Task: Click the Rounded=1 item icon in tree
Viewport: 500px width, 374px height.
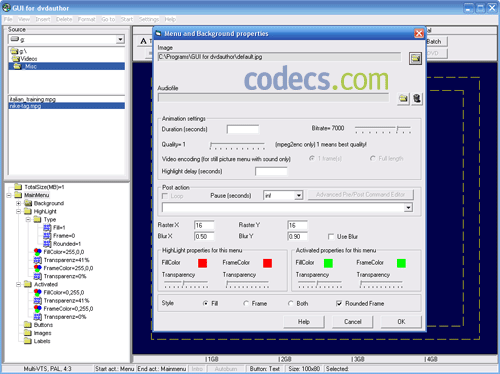Action: click(x=47, y=244)
